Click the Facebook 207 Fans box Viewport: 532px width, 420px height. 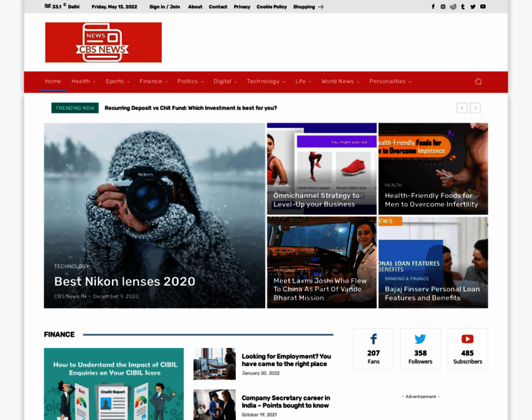[x=373, y=349]
